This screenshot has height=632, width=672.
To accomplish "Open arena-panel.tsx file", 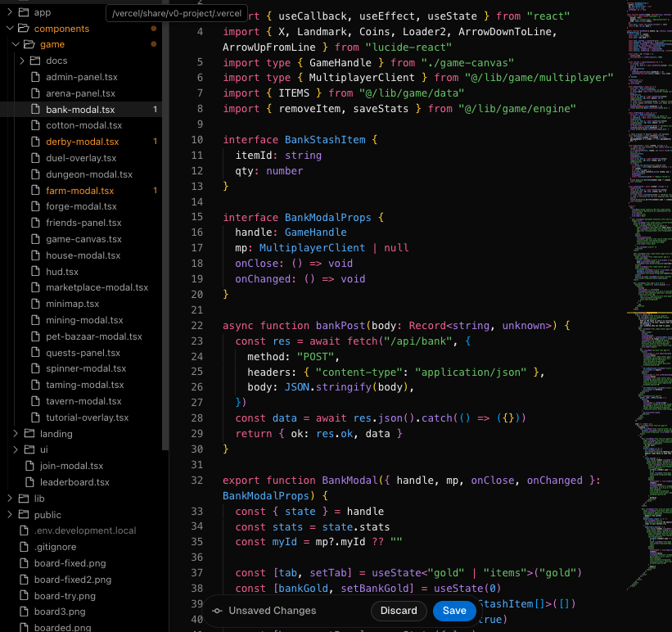I will [80, 93].
